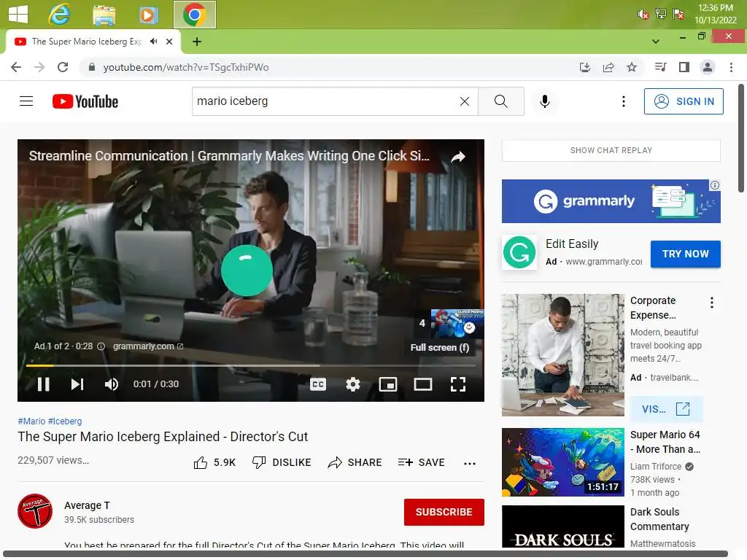
Task: Click the taskbar clock showing 12:36 PM
Action: coord(715,14)
